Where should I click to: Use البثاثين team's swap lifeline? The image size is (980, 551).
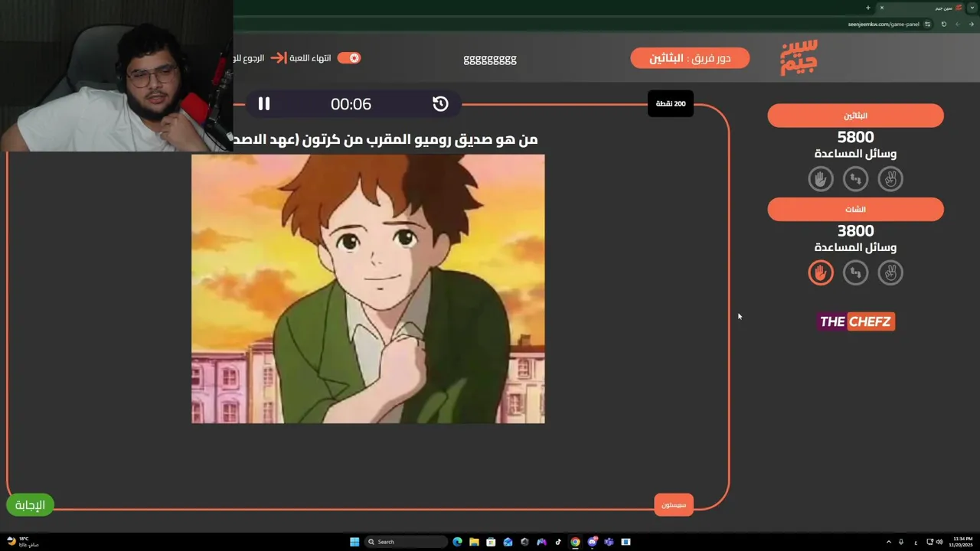pos(855,179)
